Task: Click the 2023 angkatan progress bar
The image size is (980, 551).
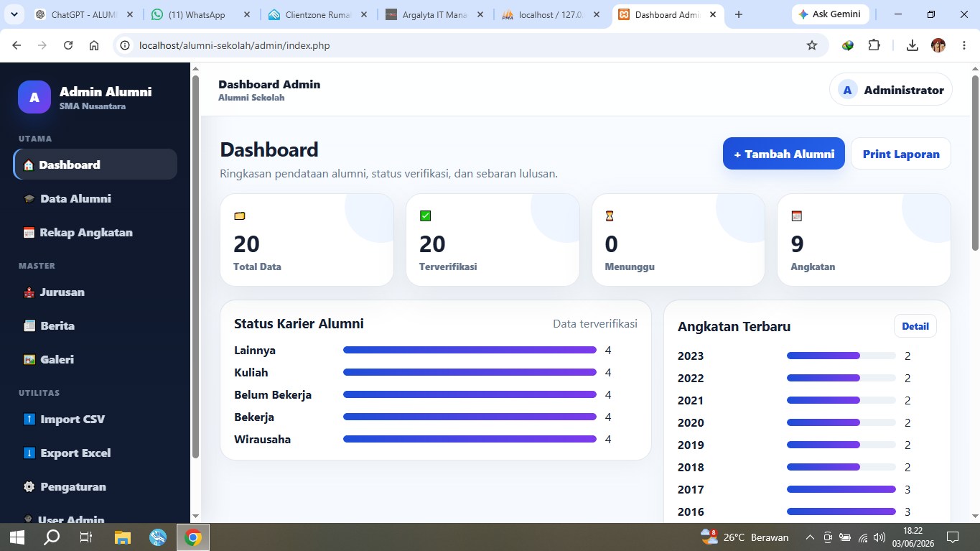Action: click(841, 356)
